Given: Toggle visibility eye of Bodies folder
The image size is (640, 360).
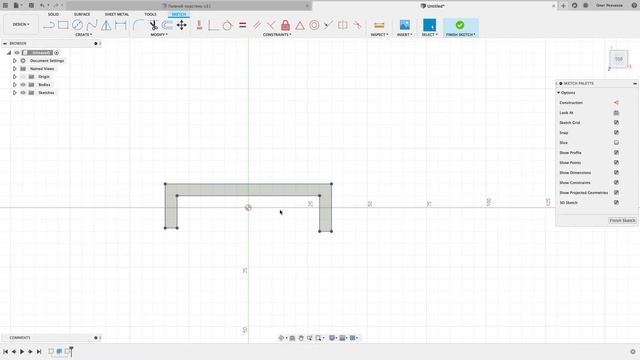Looking at the screenshot, I should click(23, 84).
